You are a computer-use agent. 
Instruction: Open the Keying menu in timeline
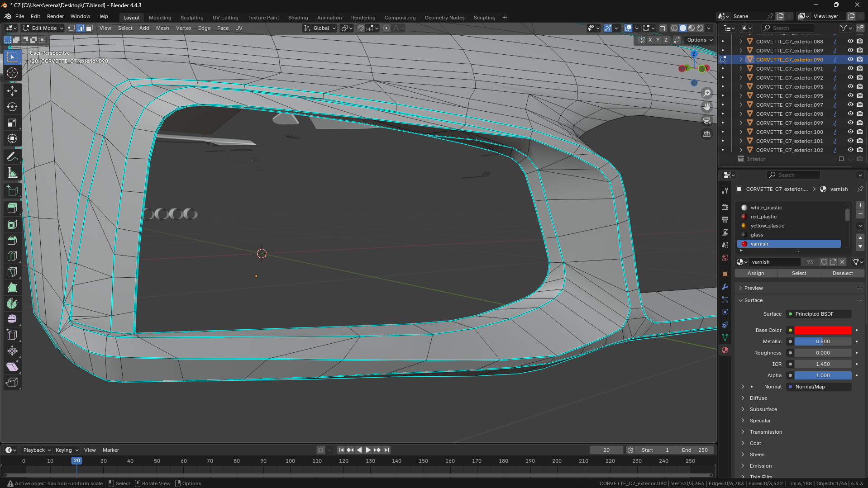point(66,450)
